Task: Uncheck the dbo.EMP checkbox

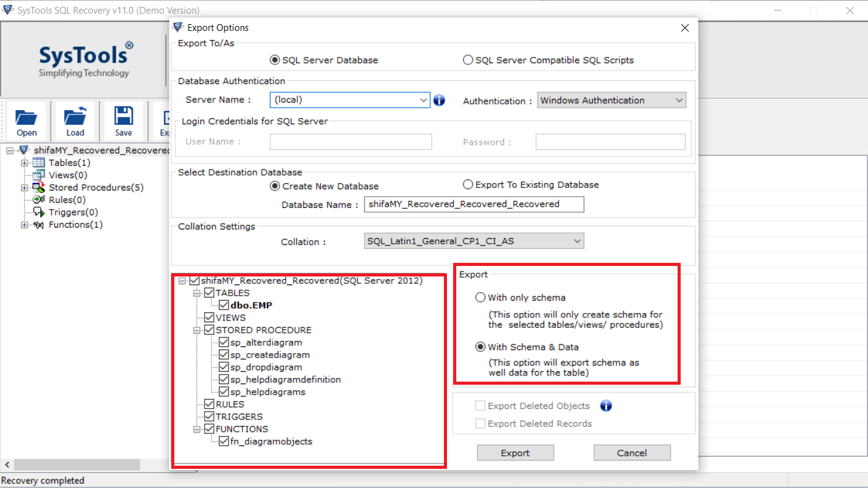Action: pos(224,305)
